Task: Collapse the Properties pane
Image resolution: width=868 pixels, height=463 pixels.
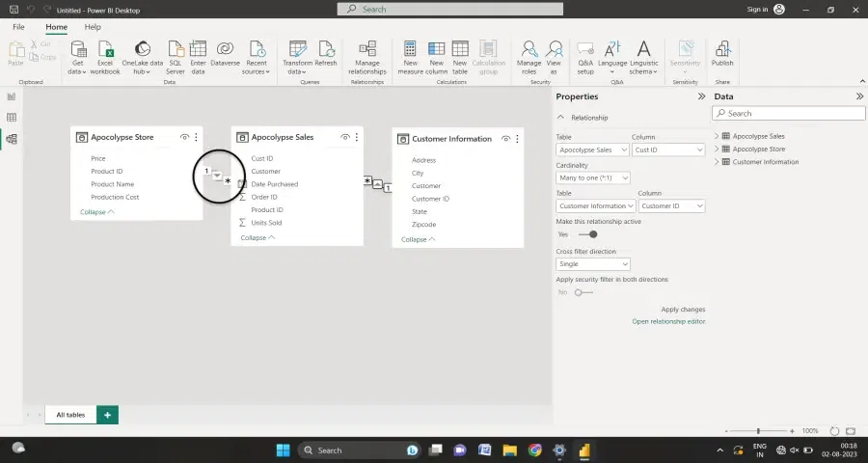Action: [701, 96]
